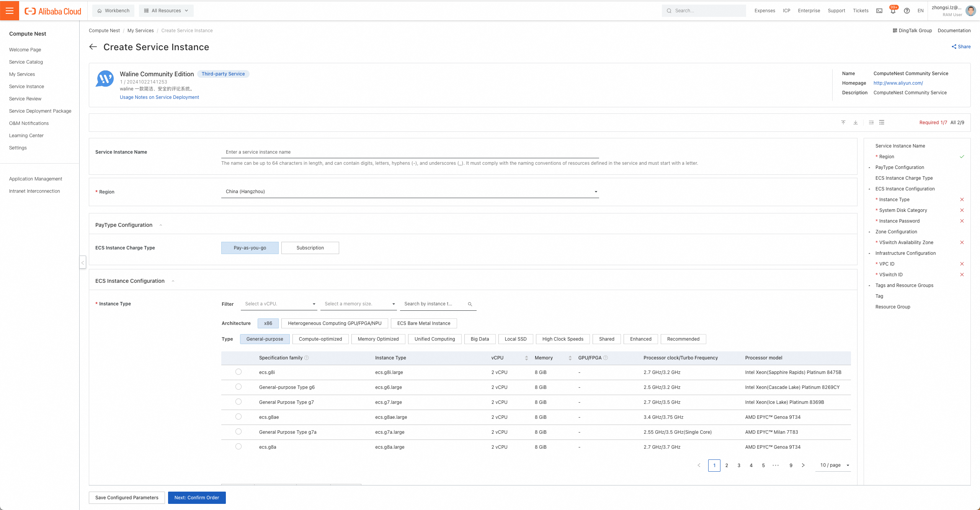The height and width of the screenshot is (510, 980).
Task: Select x86 architecture
Action: click(x=268, y=323)
